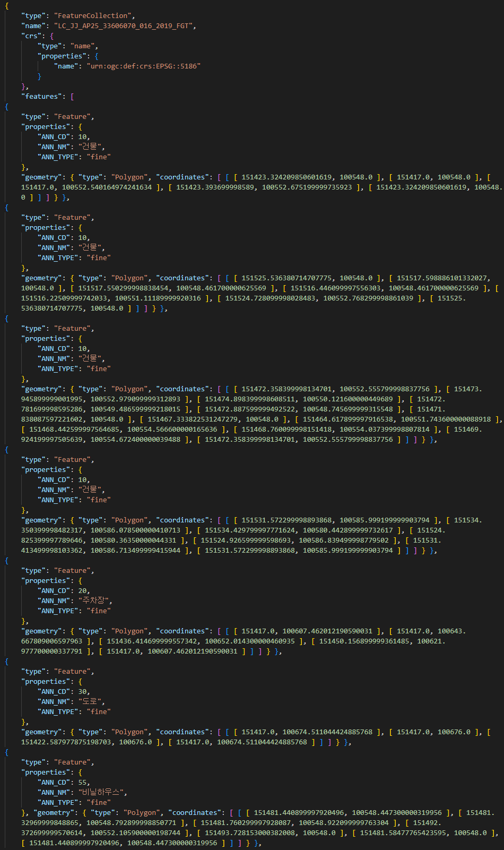Click the 도로 ANN_NM value
Viewport: 504px width, 850px height.
tap(91, 702)
